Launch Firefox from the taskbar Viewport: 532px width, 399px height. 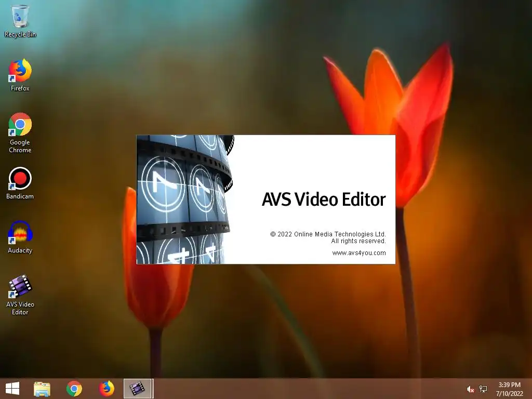tap(106, 389)
